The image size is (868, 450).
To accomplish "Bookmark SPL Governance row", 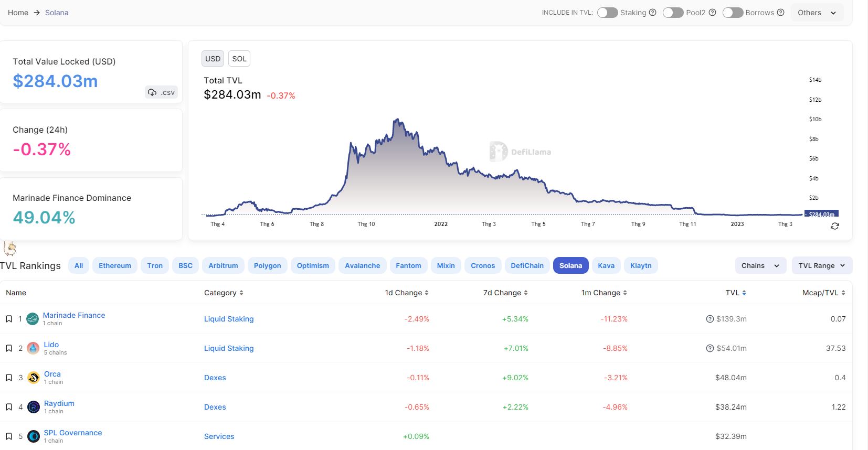I will click(9, 436).
